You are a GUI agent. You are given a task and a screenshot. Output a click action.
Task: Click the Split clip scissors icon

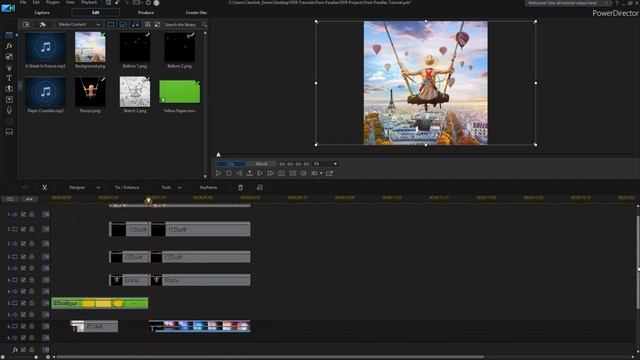coord(44,187)
